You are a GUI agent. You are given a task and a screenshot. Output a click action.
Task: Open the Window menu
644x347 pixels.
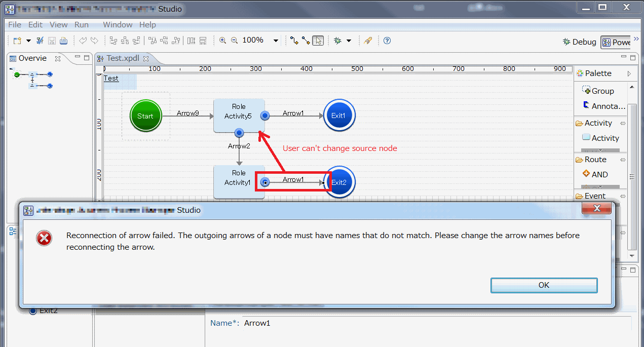[x=118, y=24]
